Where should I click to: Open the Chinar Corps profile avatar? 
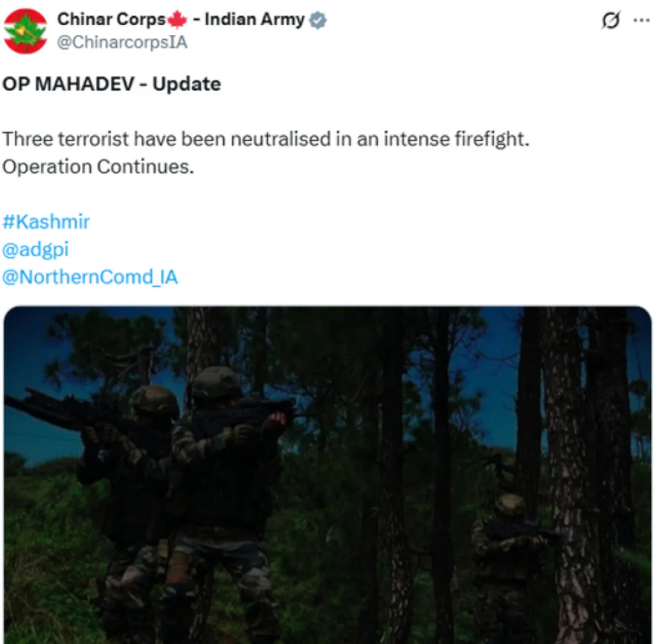point(25,31)
